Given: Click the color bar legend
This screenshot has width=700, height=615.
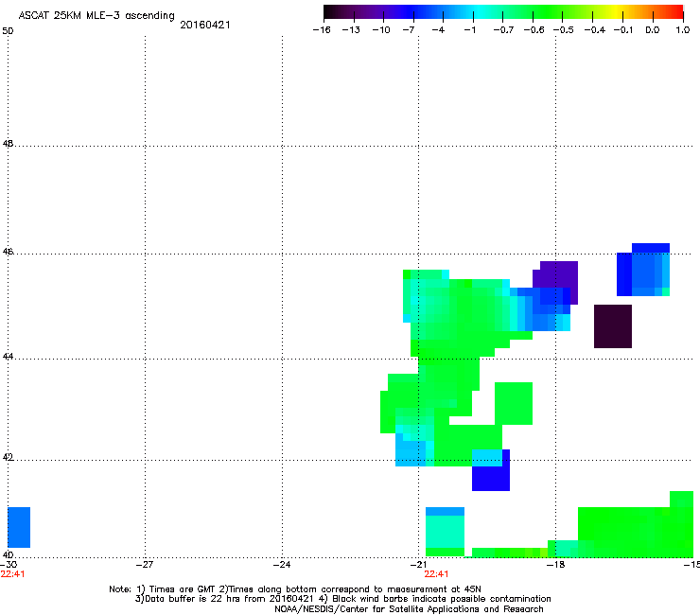Looking at the screenshot, I should tap(503, 12).
